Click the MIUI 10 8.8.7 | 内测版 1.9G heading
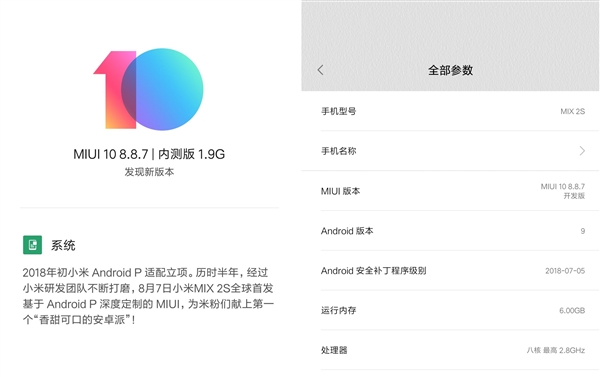600x377 pixels. (x=149, y=154)
